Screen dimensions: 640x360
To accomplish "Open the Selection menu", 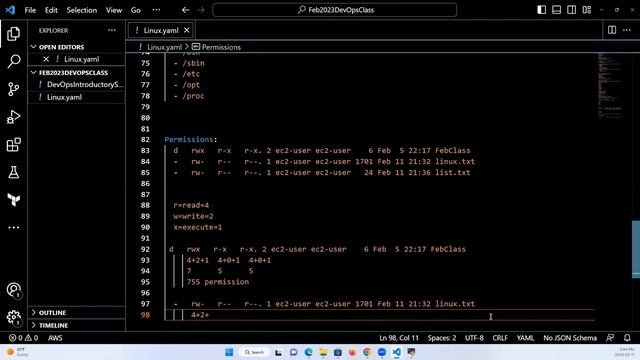I will (x=82, y=10).
